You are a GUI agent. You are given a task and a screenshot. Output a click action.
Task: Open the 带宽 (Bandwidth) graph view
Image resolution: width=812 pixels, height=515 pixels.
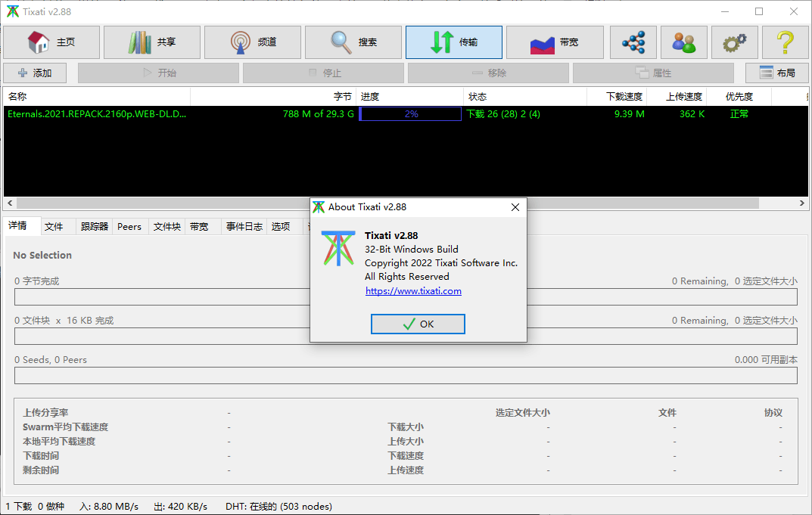point(555,42)
